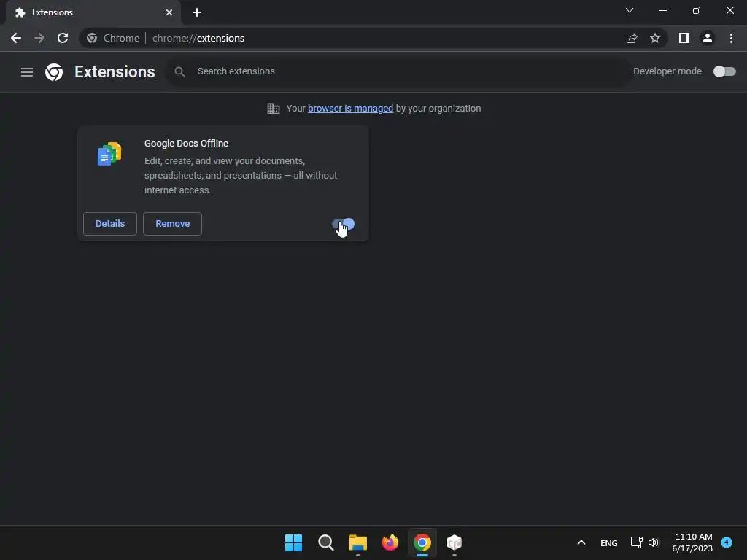Screen dimensions: 747x560
Task: Click the Extensions page title text
Action: [x=115, y=72]
